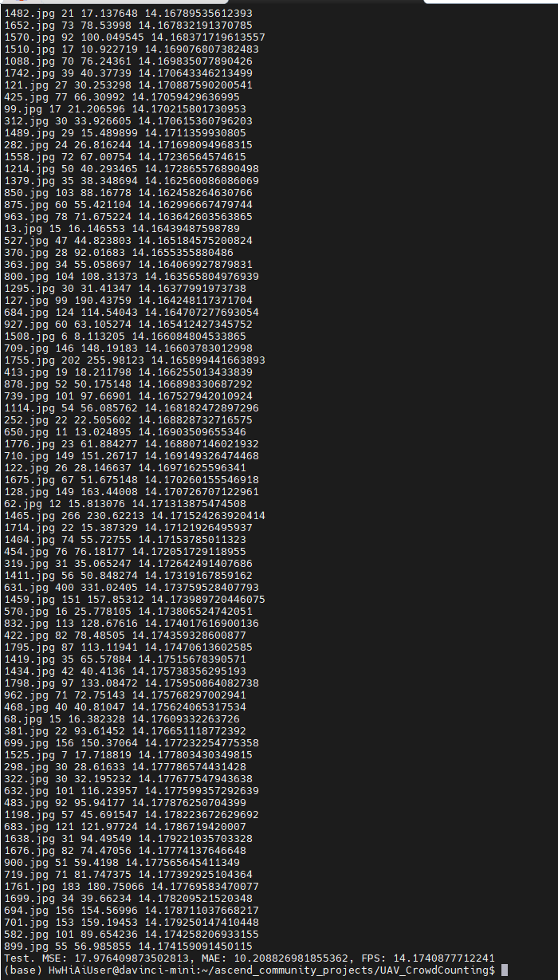Select the 1482.jpg output line
This screenshot has width=558, height=980.
[128, 13]
